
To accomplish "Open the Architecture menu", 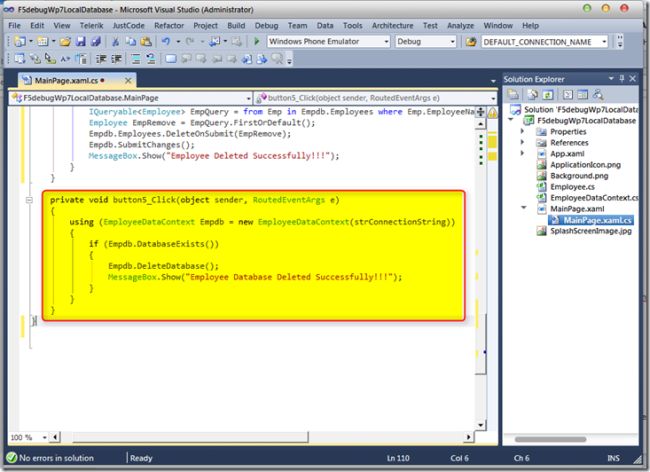I will [392, 26].
